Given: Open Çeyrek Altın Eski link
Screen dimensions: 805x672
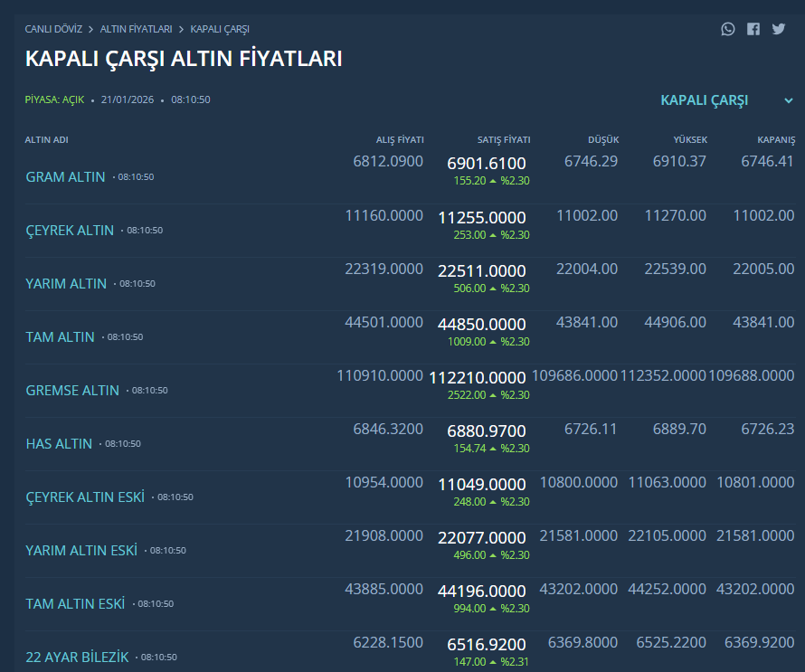Looking at the screenshot, I should [x=85, y=497].
